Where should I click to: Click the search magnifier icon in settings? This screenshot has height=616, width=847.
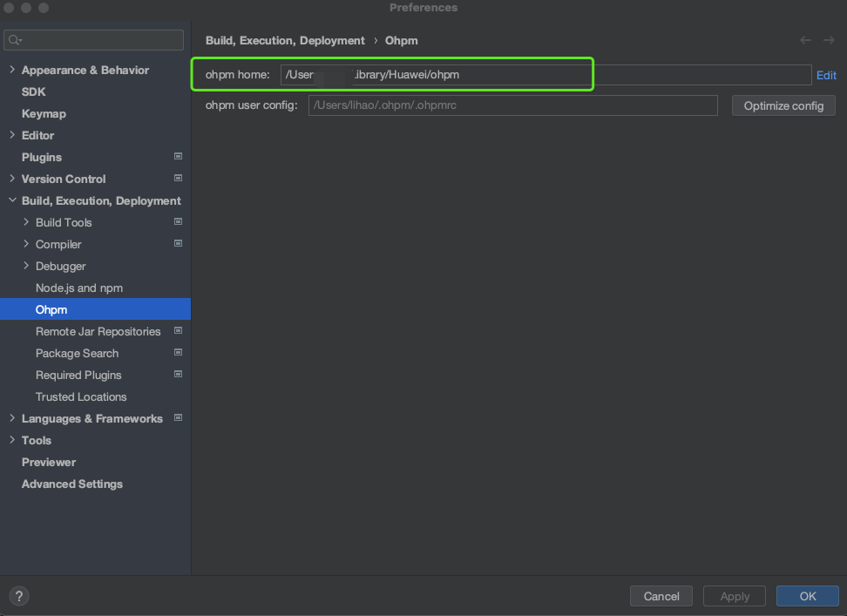[x=15, y=40]
